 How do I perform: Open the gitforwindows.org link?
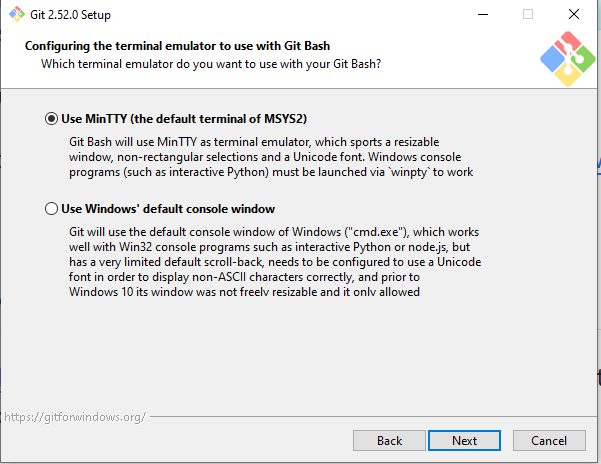[73, 416]
